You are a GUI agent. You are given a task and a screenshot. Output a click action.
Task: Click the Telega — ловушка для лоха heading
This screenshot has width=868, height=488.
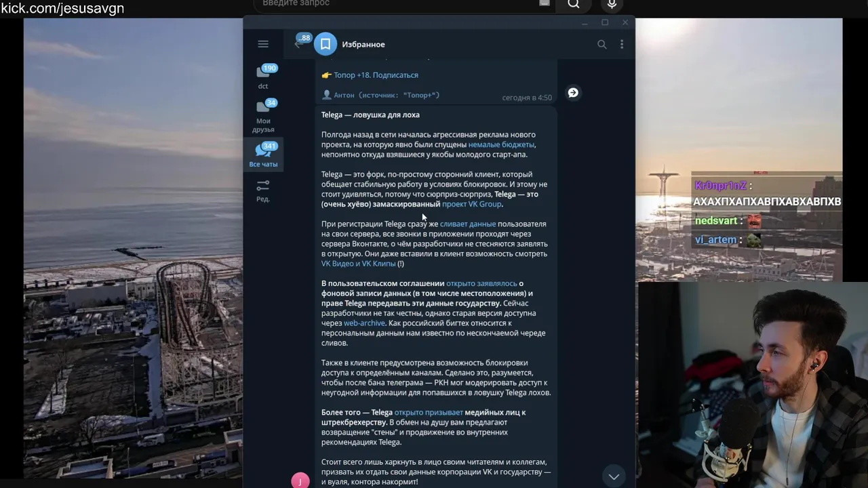[370, 115]
